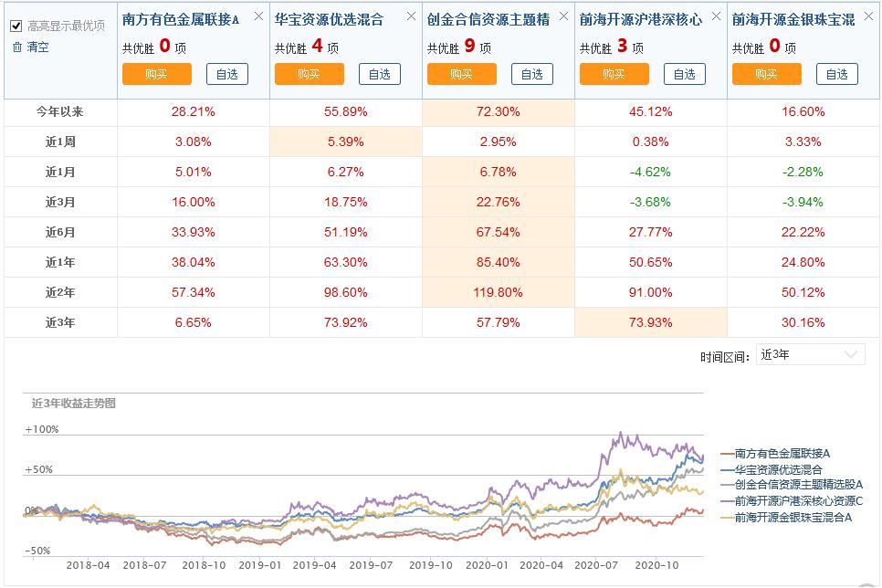Click 购买 under 前海开源金银珠宝混
882x588 pixels.
click(767, 74)
